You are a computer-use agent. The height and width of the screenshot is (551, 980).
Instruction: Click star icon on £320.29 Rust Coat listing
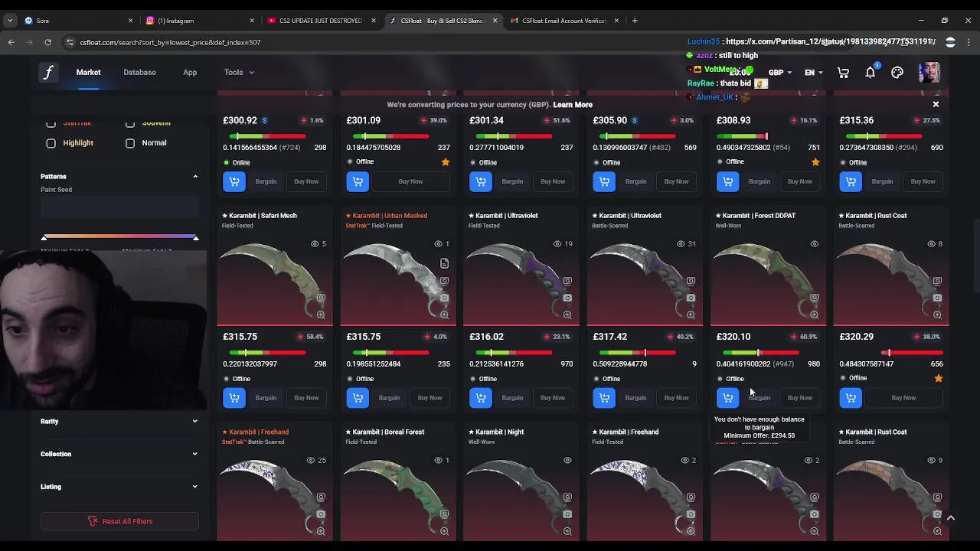939,378
